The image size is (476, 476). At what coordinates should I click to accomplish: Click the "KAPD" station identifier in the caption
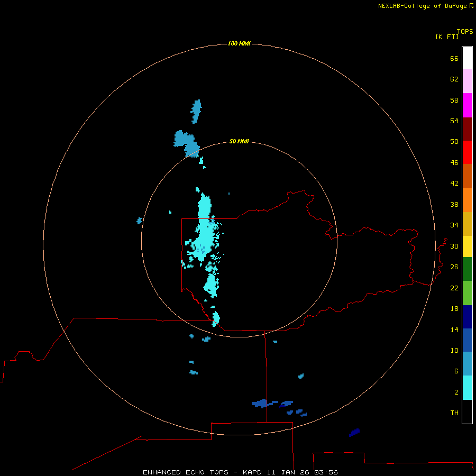(x=253, y=472)
